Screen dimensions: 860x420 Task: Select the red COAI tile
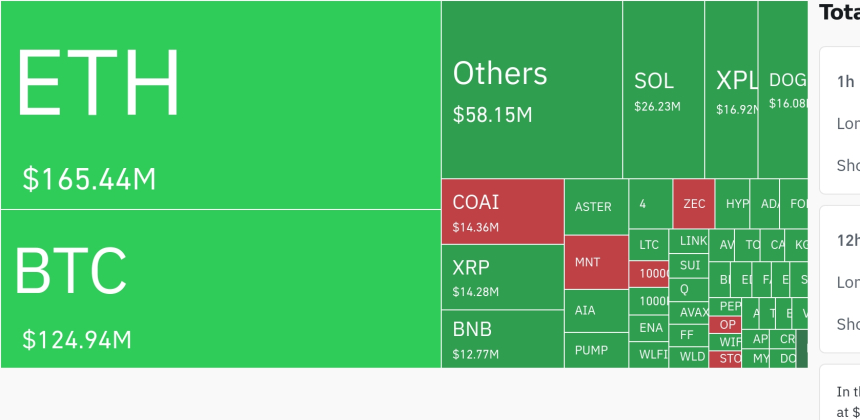(x=502, y=211)
